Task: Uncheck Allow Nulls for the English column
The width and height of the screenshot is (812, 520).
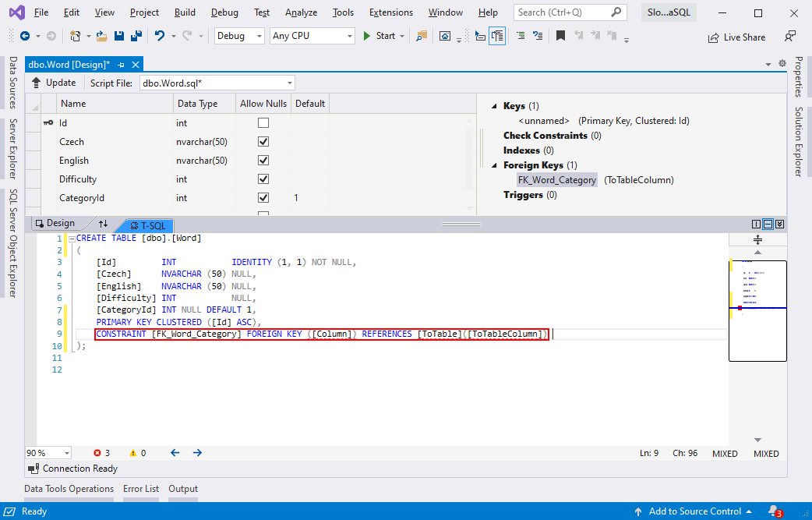Action: point(263,160)
